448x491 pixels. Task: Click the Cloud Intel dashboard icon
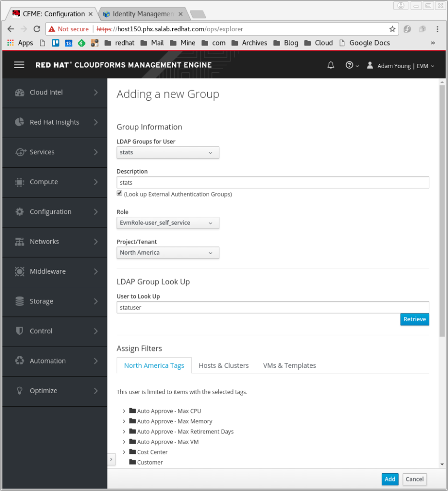(19, 93)
